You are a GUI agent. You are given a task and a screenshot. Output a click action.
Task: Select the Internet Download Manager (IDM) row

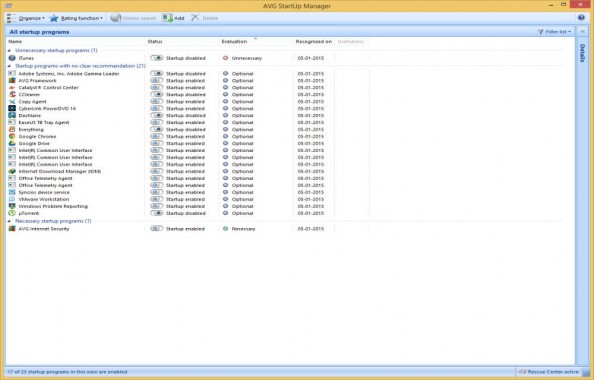[189, 171]
